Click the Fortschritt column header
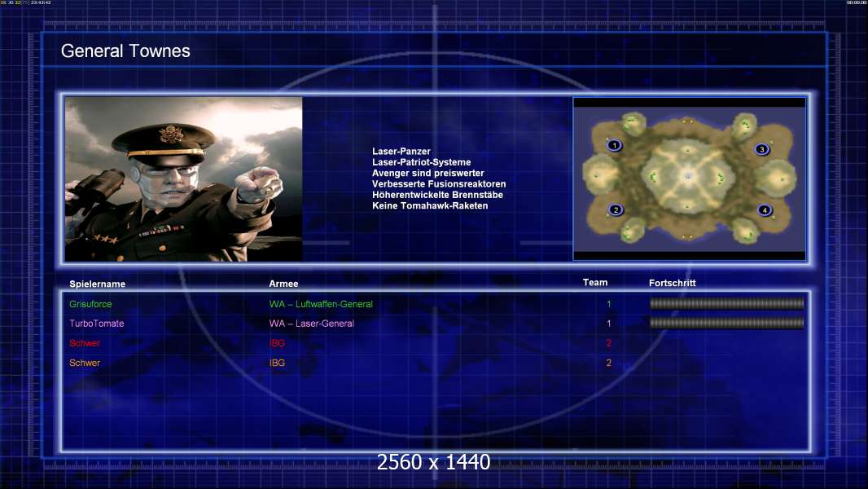 [x=672, y=283]
